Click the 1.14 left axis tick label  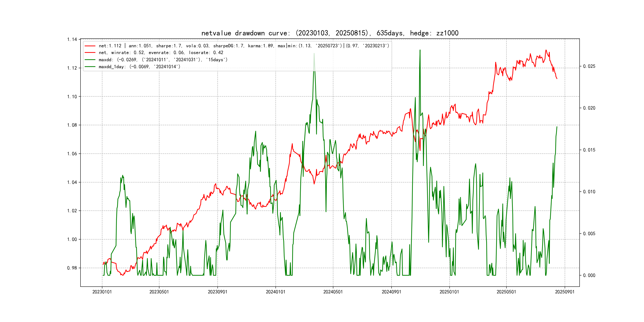coord(72,40)
